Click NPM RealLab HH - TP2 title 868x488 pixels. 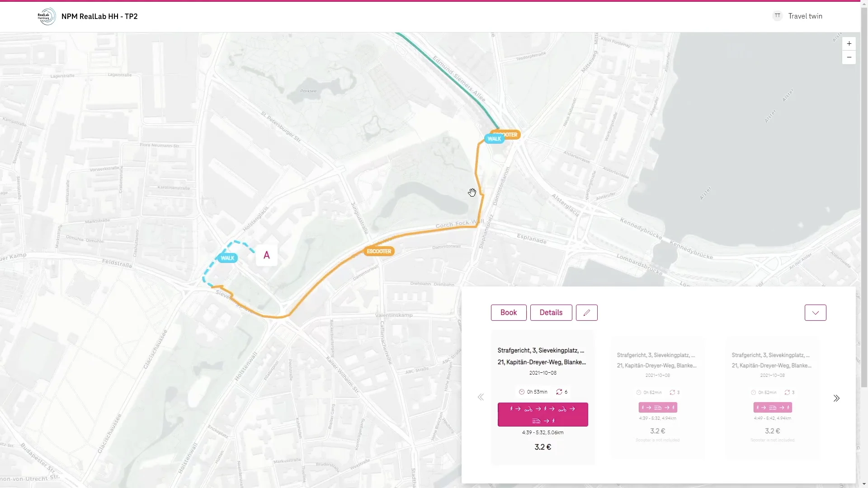click(x=99, y=16)
